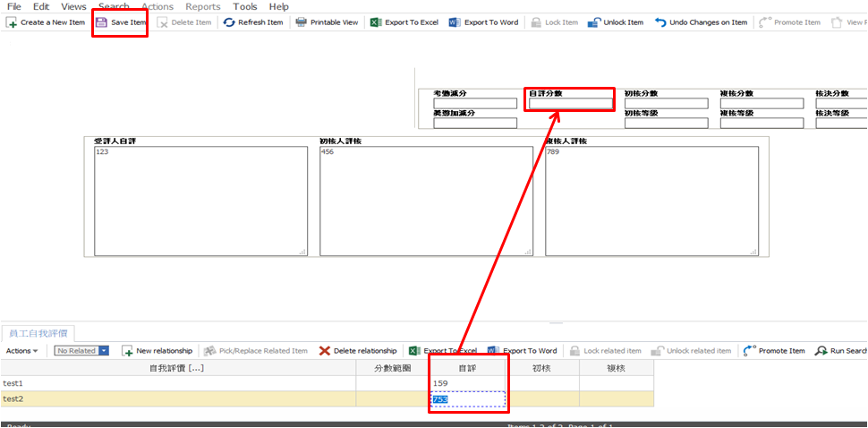
Task: Select the test1 row in grid
Action: pyautogui.click(x=179, y=383)
